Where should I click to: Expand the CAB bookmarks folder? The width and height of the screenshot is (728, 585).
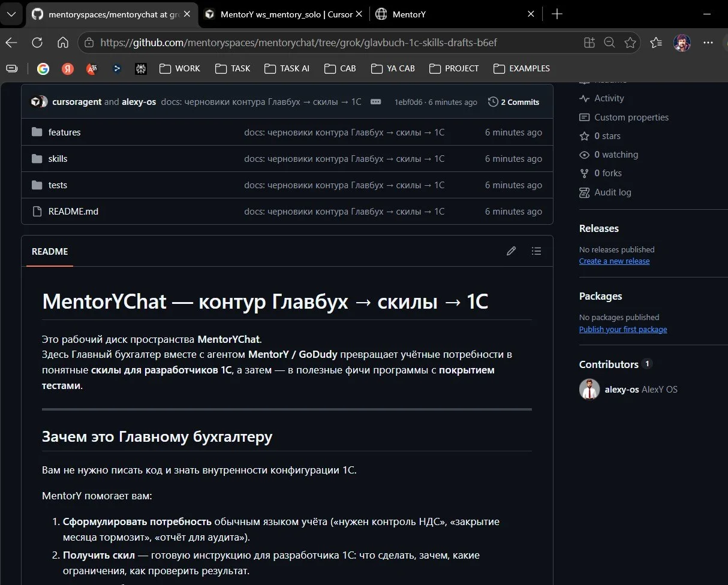tap(340, 68)
